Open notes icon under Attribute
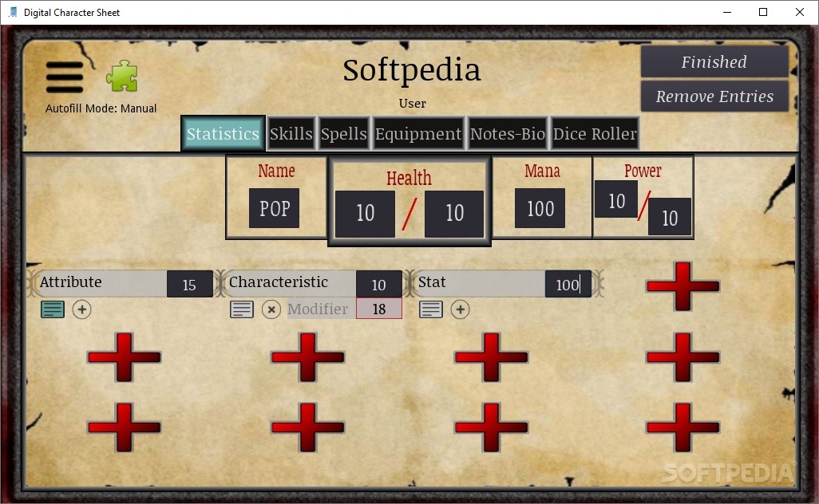Screen dimensions: 819x504 point(53,309)
